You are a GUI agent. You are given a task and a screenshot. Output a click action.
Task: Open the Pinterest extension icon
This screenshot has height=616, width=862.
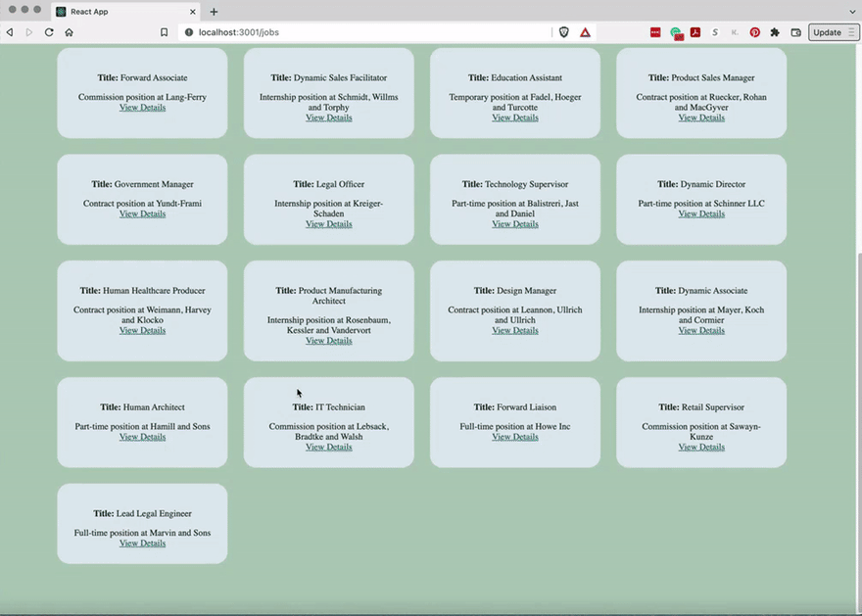[755, 32]
